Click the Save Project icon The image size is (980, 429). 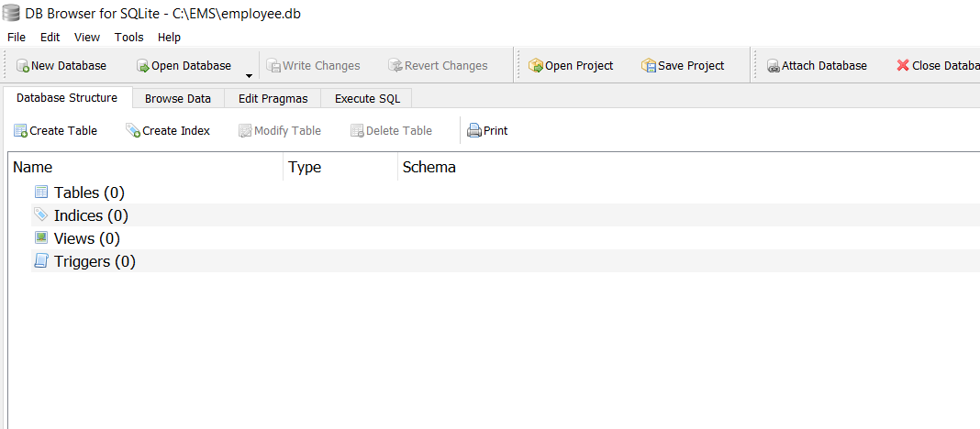(x=649, y=66)
